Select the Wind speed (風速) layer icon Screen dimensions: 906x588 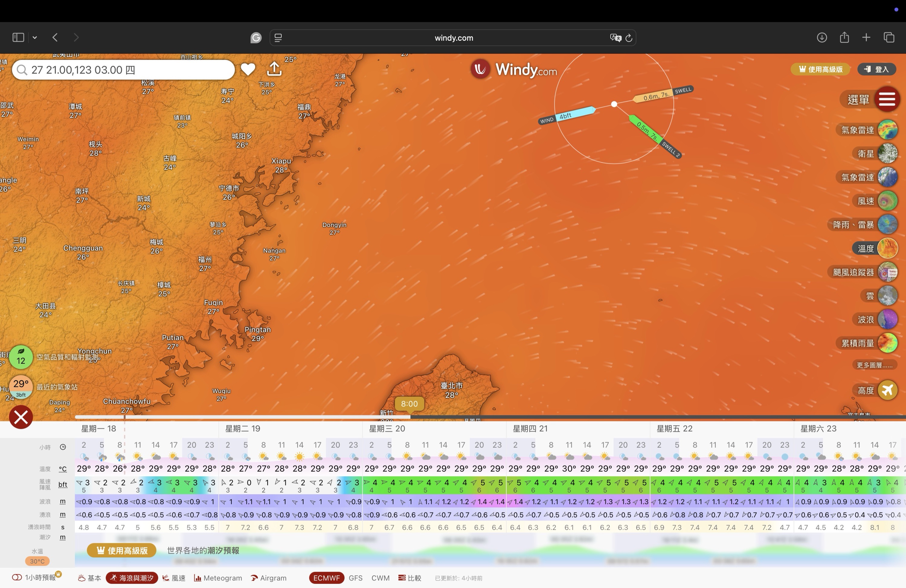coord(887,201)
